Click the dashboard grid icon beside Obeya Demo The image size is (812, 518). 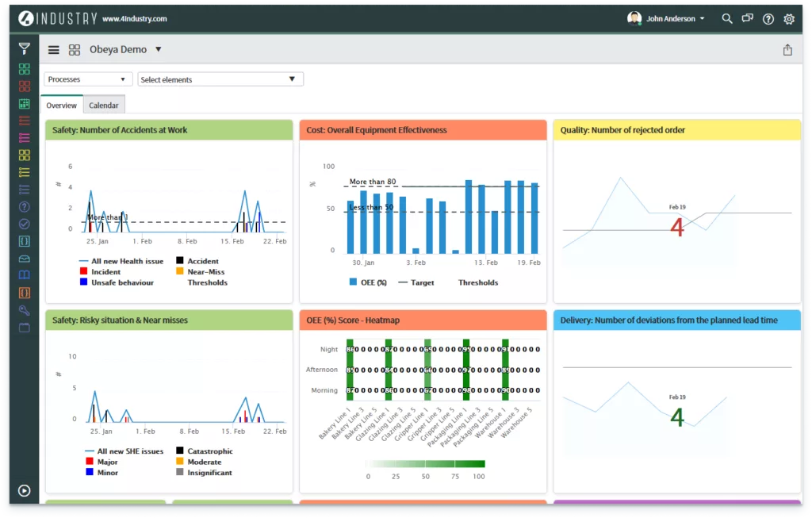click(x=75, y=50)
